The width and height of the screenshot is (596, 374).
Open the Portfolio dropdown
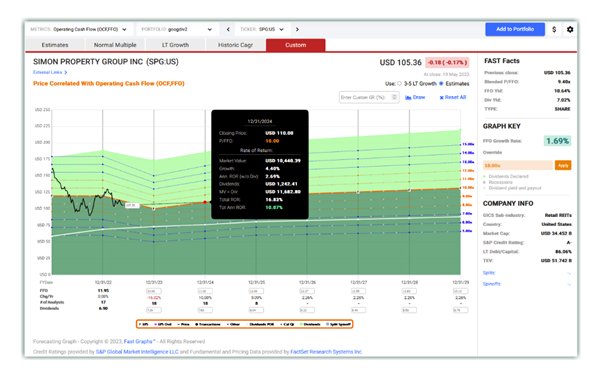pyautogui.click(x=177, y=29)
